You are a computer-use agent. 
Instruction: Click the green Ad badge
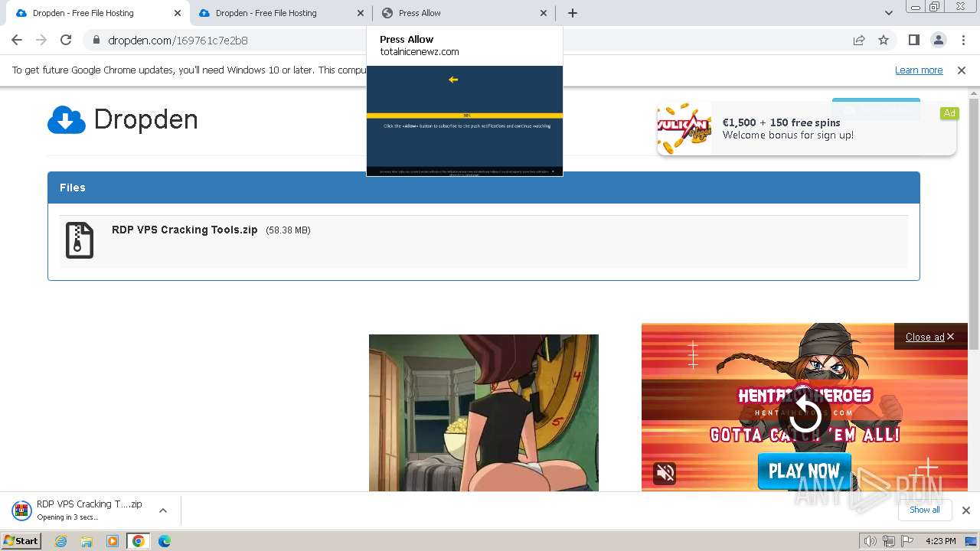coord(949,113)
